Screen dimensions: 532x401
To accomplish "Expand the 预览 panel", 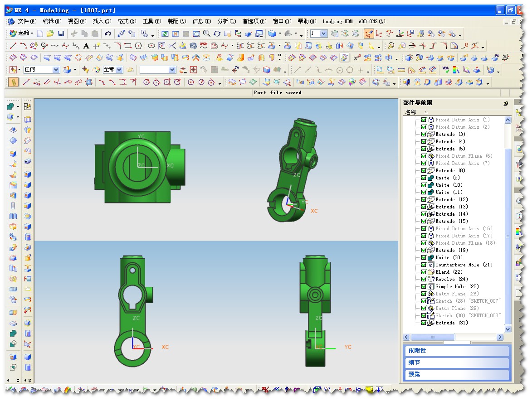I will coord(457,374).
